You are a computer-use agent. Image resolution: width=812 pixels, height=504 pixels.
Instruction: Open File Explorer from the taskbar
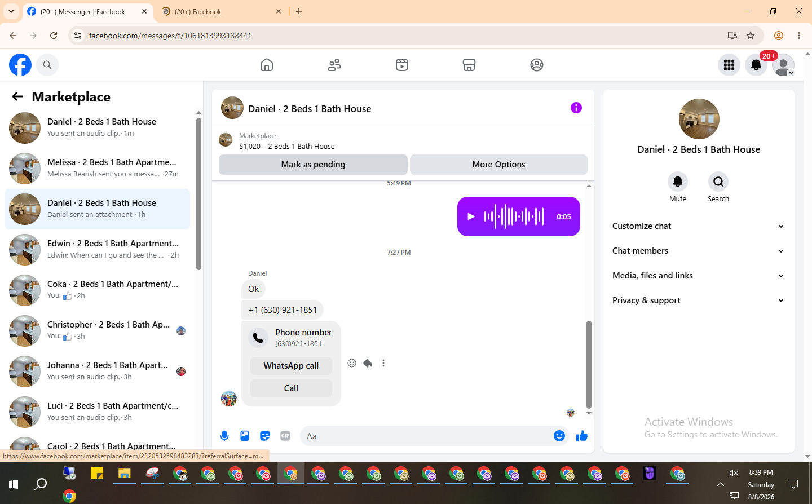125,474
